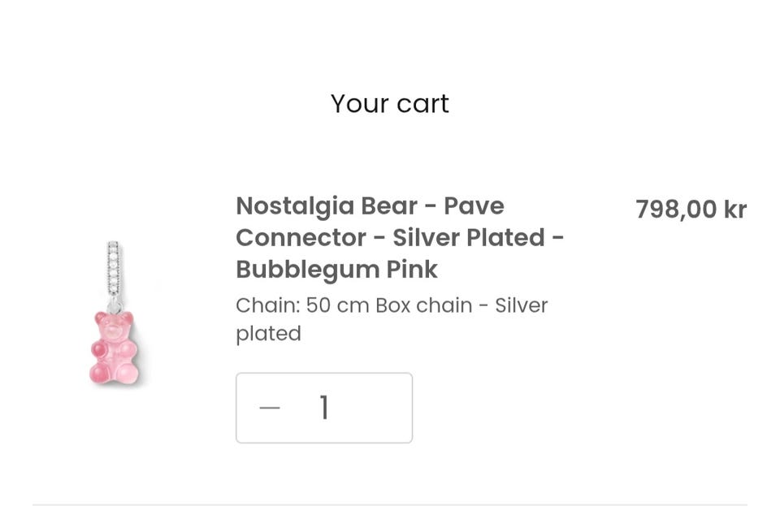Click the word "plated" in chain description
The height and width of the screenshot is (532, 780).
[x=268, y=334]
